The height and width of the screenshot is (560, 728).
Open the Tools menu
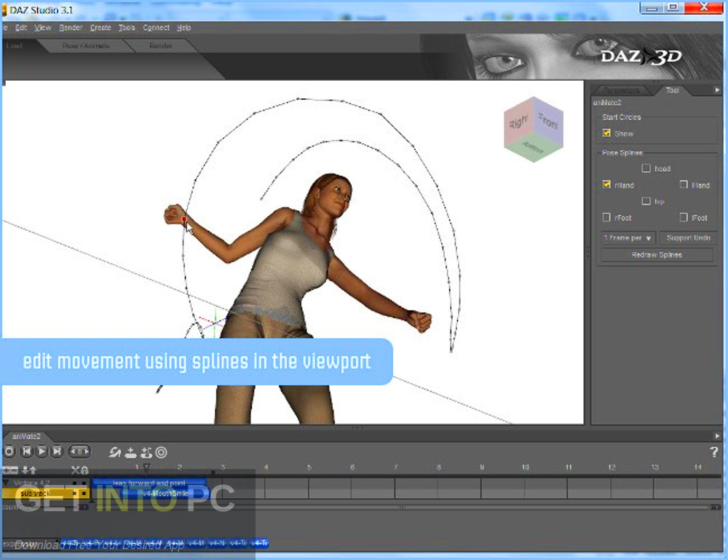pyautogui.click(x=126, y=28)
